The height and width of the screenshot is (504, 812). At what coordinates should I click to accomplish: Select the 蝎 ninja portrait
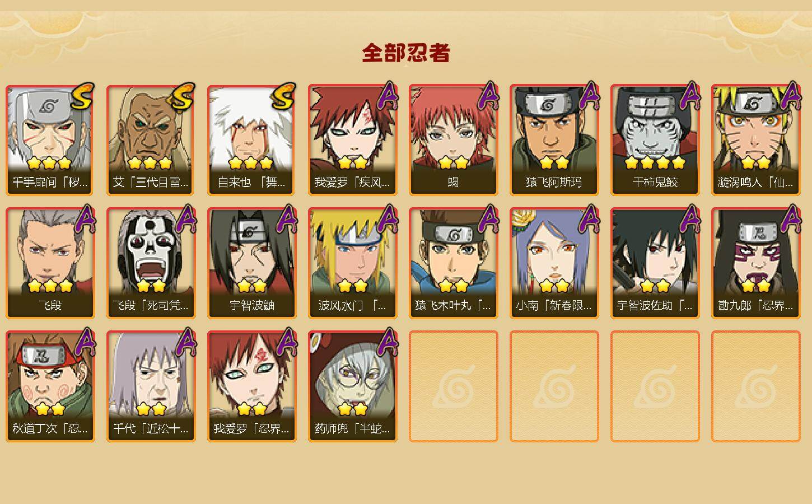(454, 140)
